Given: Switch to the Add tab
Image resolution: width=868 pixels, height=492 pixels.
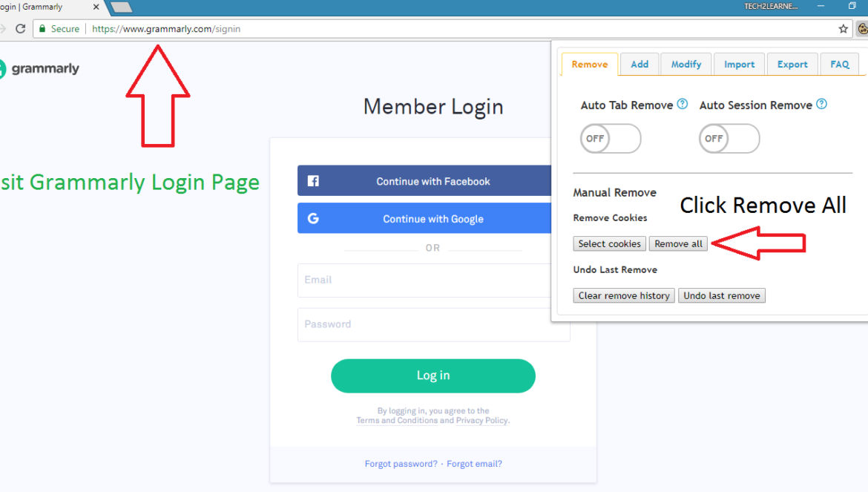Looking at the screenshot, I should (640, 65).
